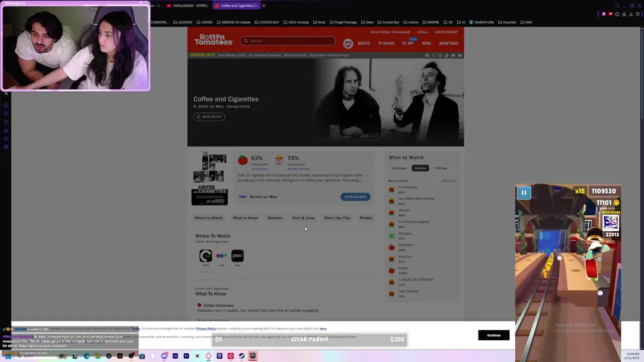Viewport: 644px width, 362px height.
Task: Open the TV SHOWS navigation menu
Action: 386,43
